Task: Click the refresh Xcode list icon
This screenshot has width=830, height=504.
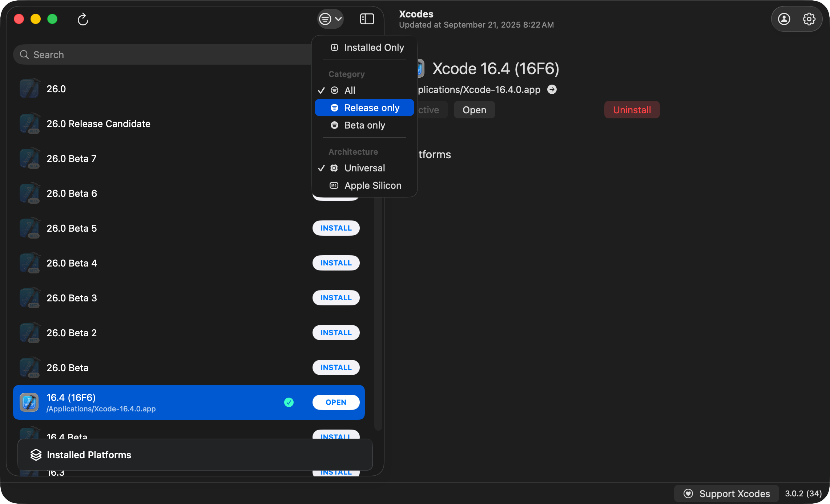Action: pyautogui.click(x=83, y=19)
